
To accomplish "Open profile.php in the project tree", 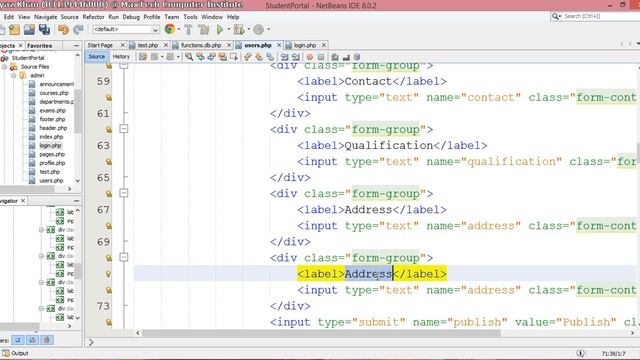I will click(52, 163).
